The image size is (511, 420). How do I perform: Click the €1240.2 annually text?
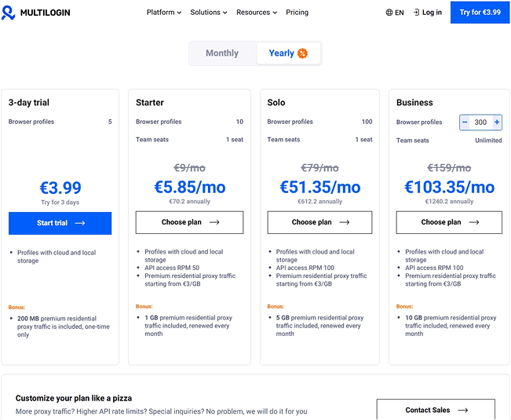pos(449,202)
